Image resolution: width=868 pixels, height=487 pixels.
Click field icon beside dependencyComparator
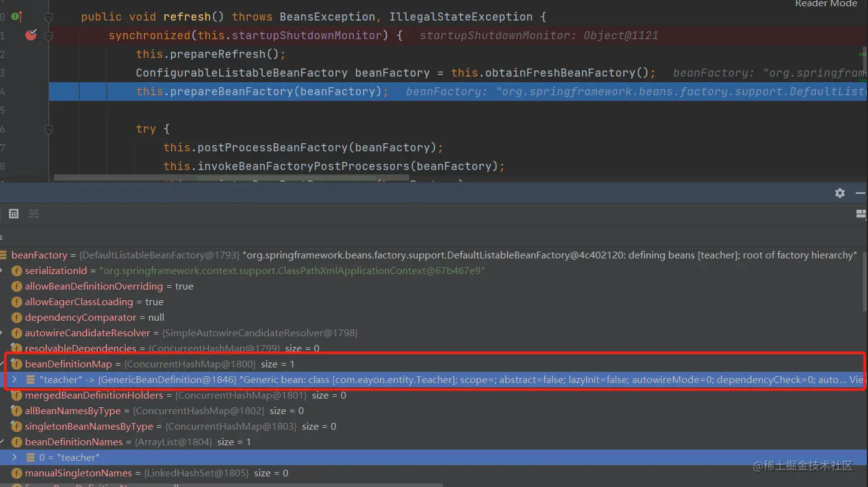(x=17, y=318)
